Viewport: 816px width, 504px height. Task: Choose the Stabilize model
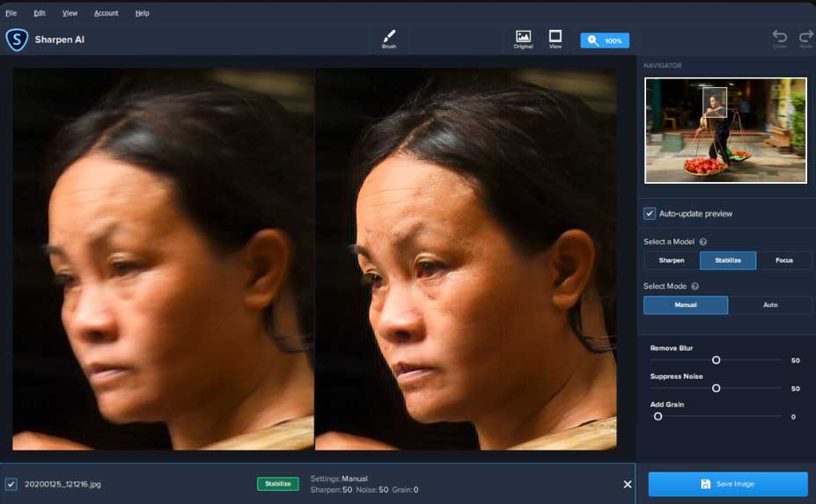click(x=727, y=260)
